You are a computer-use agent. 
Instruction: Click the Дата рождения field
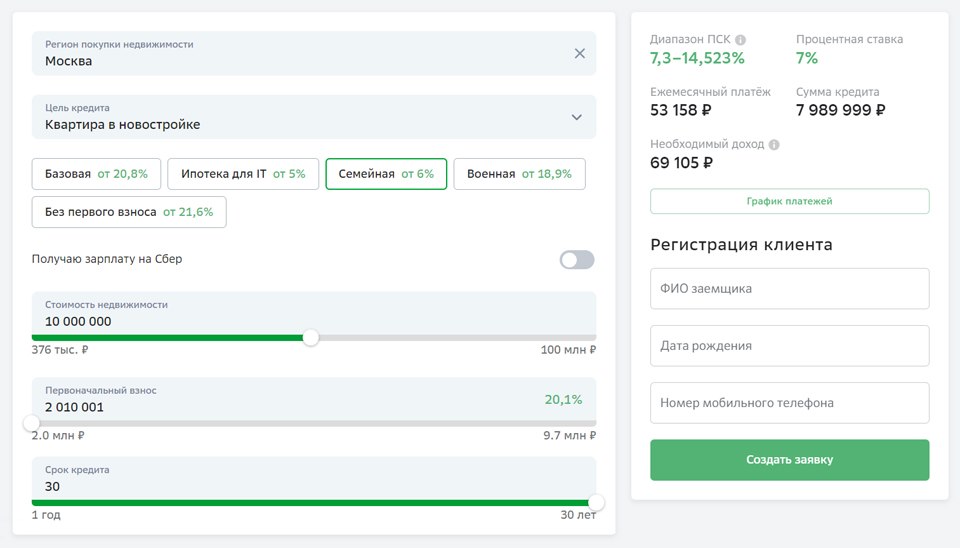[789, 346]
